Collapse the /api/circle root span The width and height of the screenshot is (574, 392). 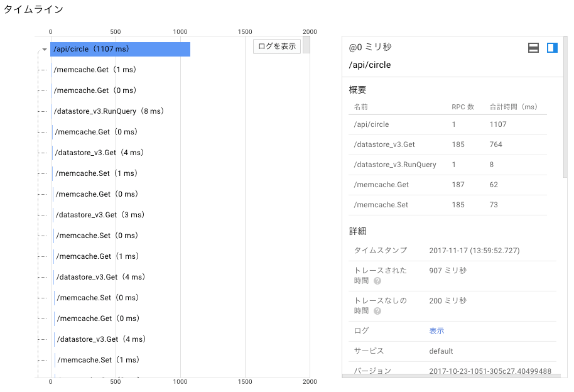tap(44, 49)
